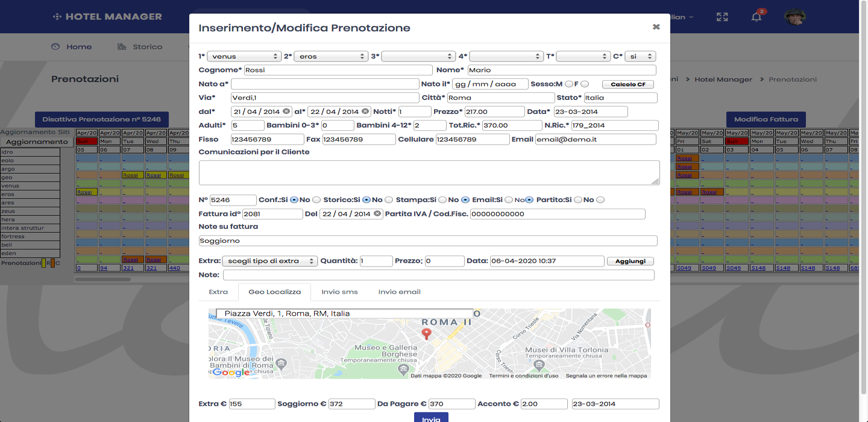Click the Nome field containing Mario
Viewport: 868px width, 422px height.
(x=562, y=70)
